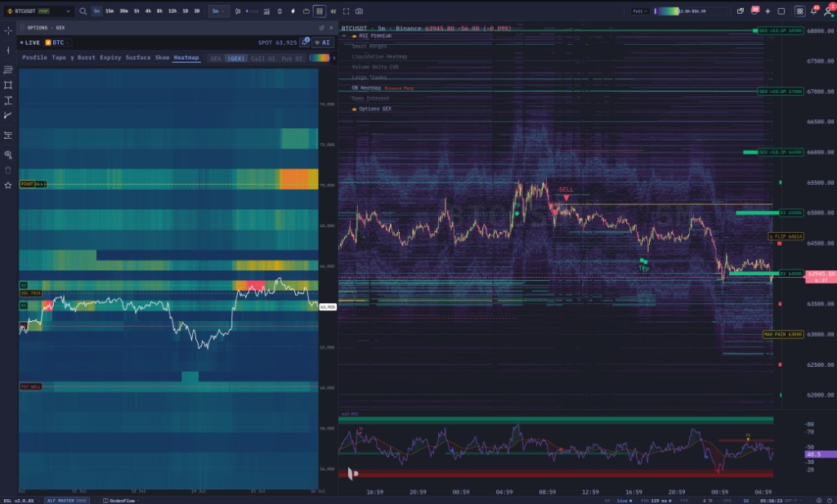
Task: Click the zoom magnifier tool in sidebar
Action: (x=8, y=154)
